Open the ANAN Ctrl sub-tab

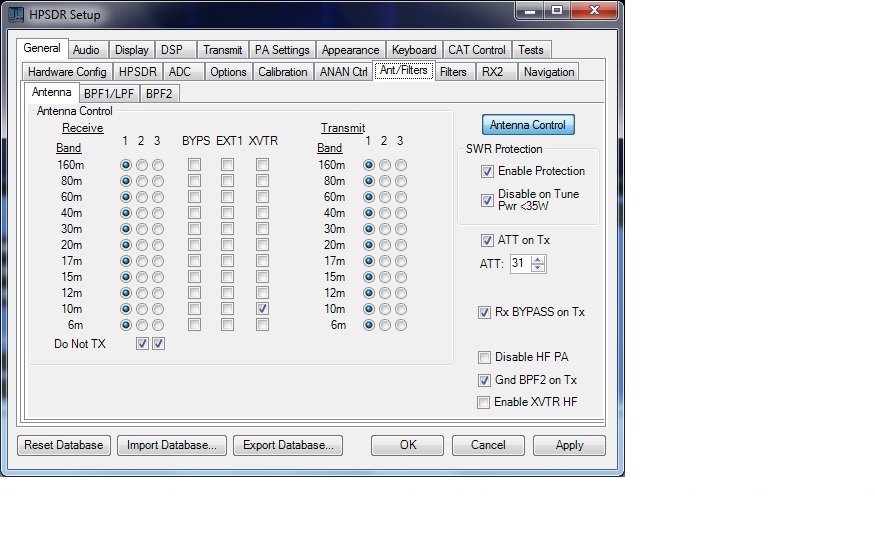343,72
